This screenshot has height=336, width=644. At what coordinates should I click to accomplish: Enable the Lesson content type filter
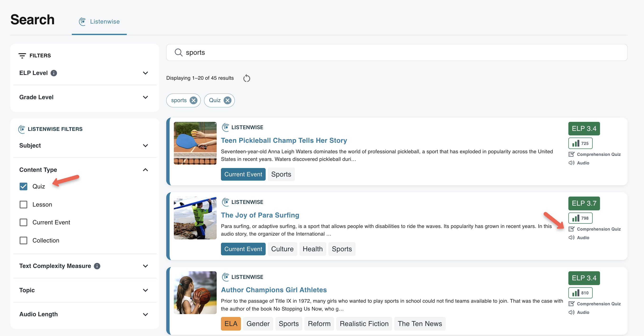tap(23, 204)
